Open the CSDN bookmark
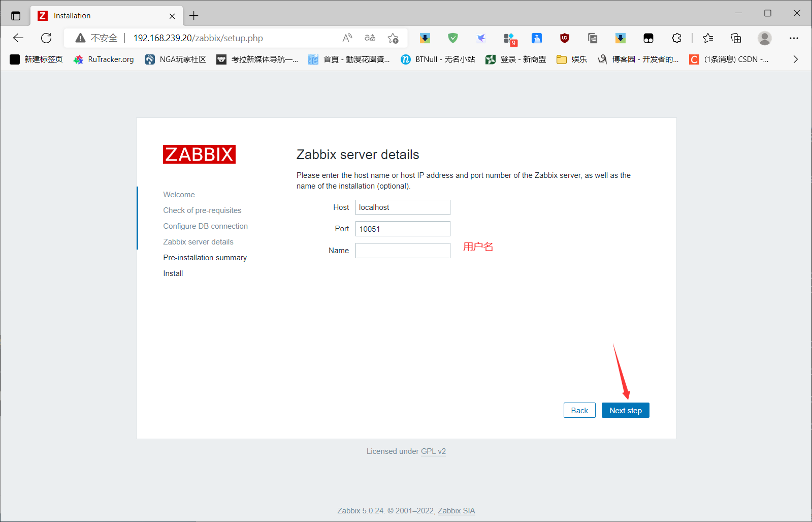Viewport: 812px width, 522px height. pos(729,59)
